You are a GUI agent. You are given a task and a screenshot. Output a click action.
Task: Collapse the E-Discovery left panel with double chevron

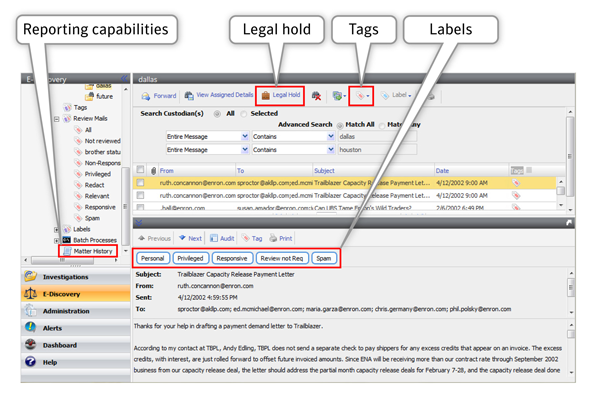point(125,78)
